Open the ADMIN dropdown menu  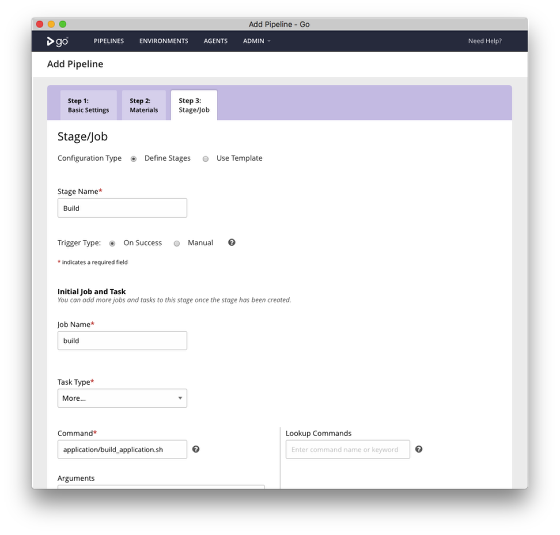[256, 41]
